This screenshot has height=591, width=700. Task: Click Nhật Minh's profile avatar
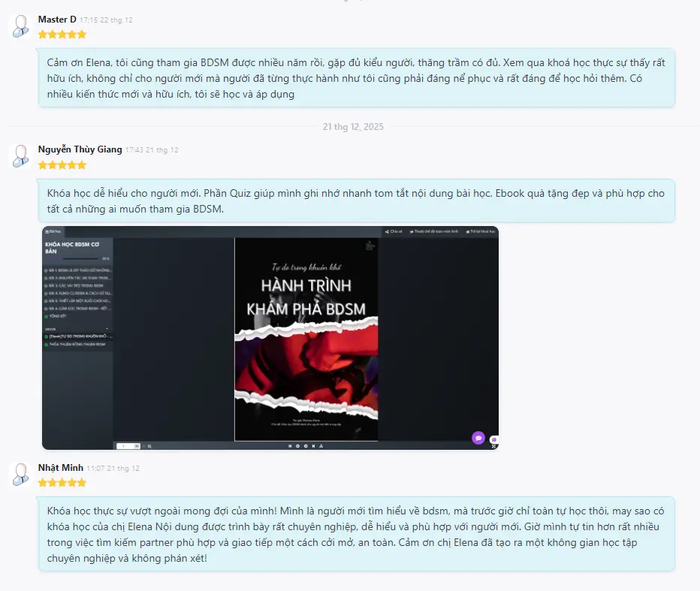pyautogui.click(x=19, y=475)
